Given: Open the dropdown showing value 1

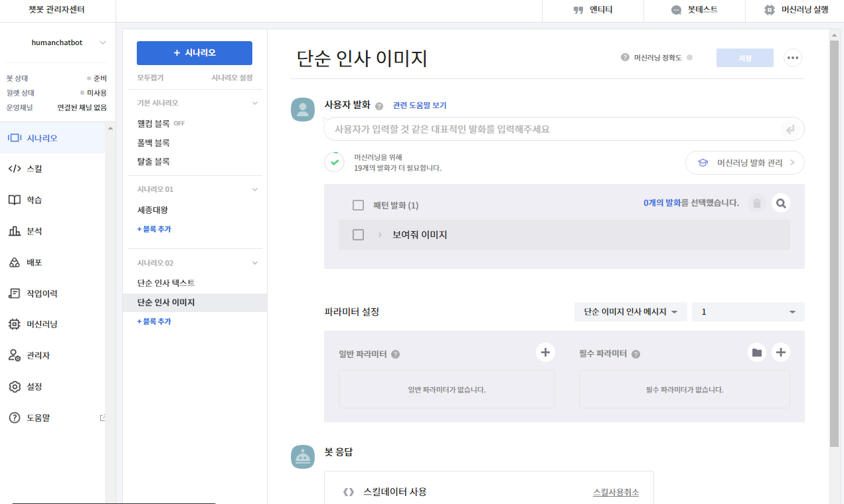Looking at the screenshot, I should pos(748,311).
